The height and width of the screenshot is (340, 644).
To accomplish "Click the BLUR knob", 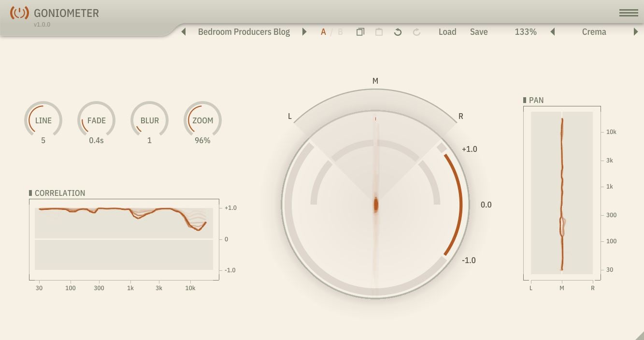I will (x=149, y=119).
